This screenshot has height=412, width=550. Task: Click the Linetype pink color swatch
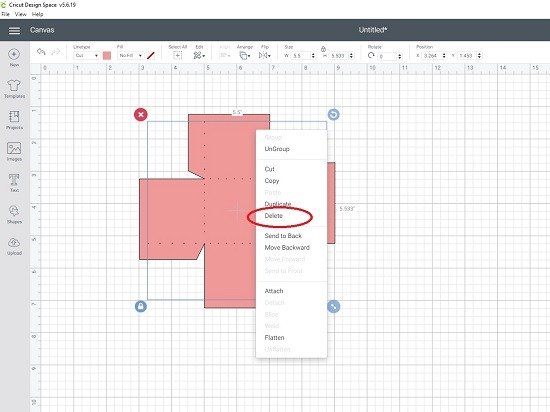tap(107, 55)
